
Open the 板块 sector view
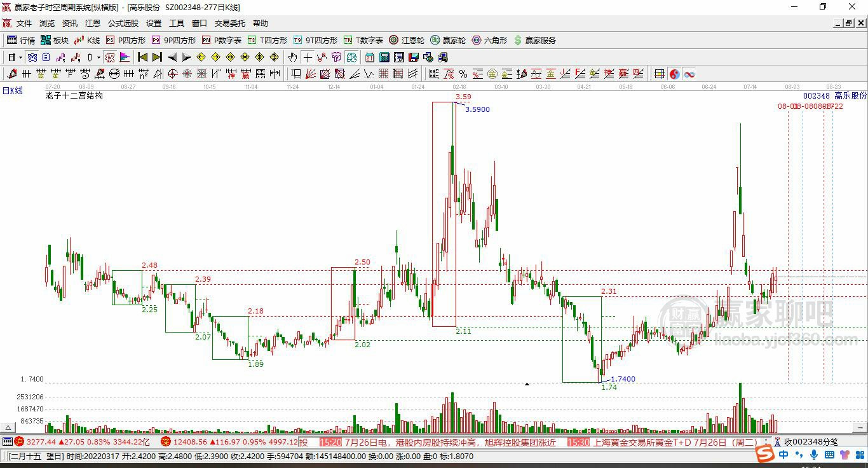[x=55, y=40]
